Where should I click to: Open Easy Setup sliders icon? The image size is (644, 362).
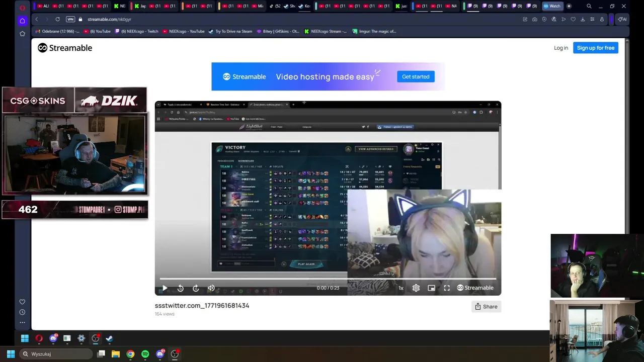(x=592, y=19)
